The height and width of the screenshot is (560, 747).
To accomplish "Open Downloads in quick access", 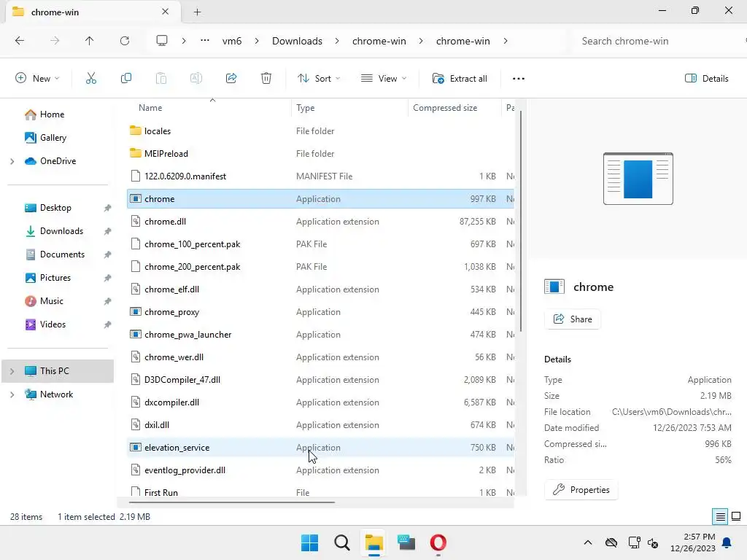I will coord(61,231).
